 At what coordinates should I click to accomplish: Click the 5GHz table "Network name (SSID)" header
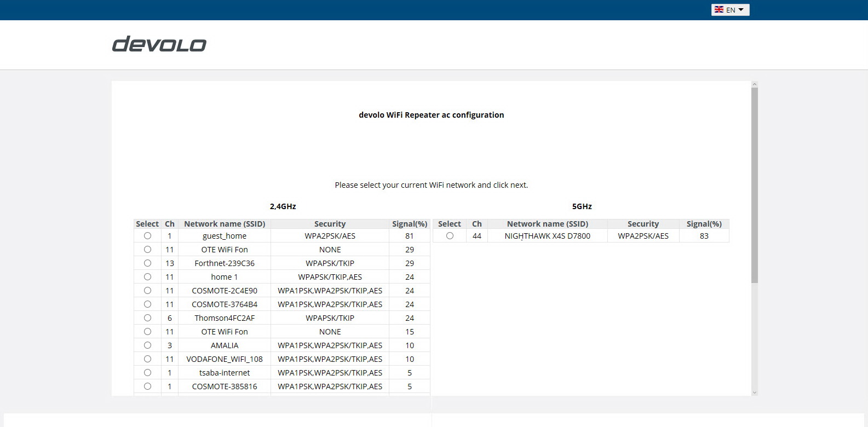548,224
